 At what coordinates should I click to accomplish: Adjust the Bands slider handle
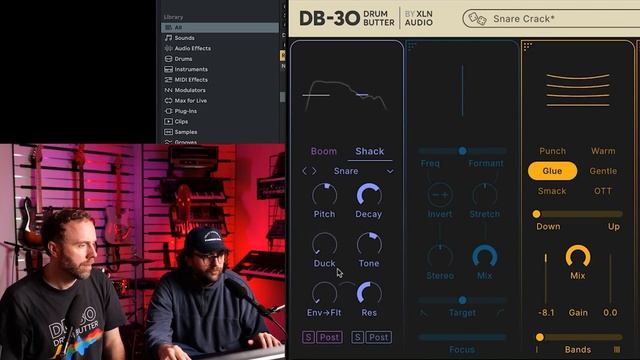click(540, 337)
